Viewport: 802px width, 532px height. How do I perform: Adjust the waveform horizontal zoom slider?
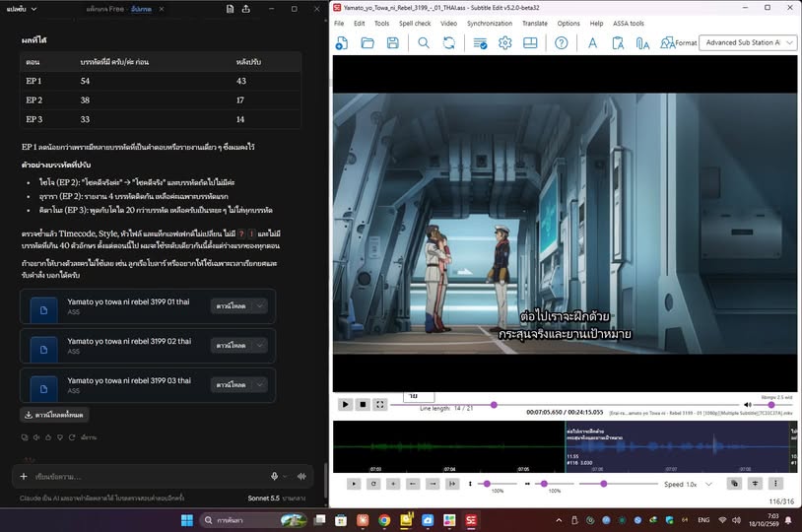tap(554, 484)
